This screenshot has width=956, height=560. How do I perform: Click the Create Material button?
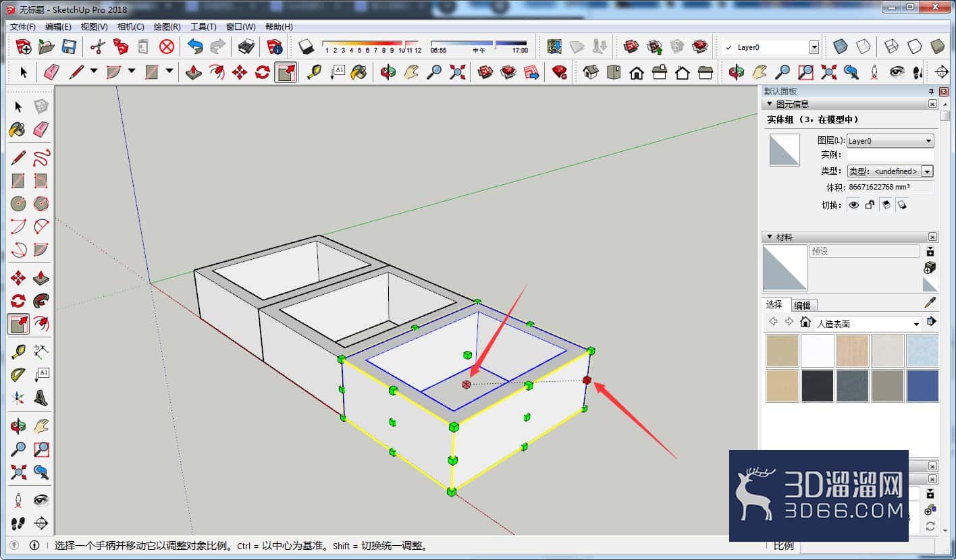(x=930, y=268)
